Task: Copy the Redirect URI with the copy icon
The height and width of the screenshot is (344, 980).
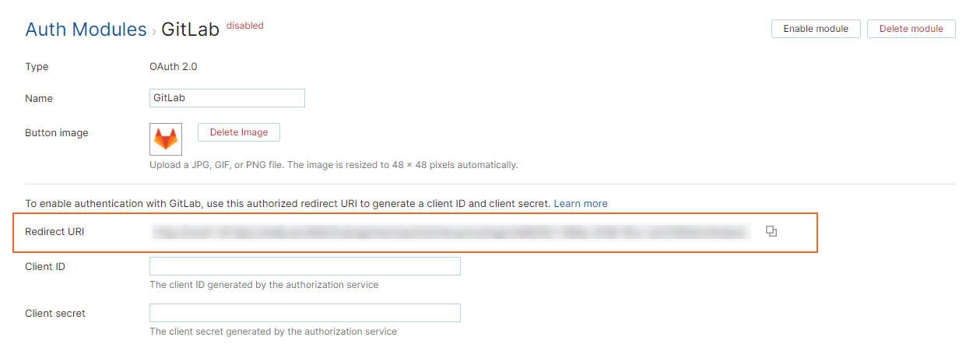Action: point(771,231)
